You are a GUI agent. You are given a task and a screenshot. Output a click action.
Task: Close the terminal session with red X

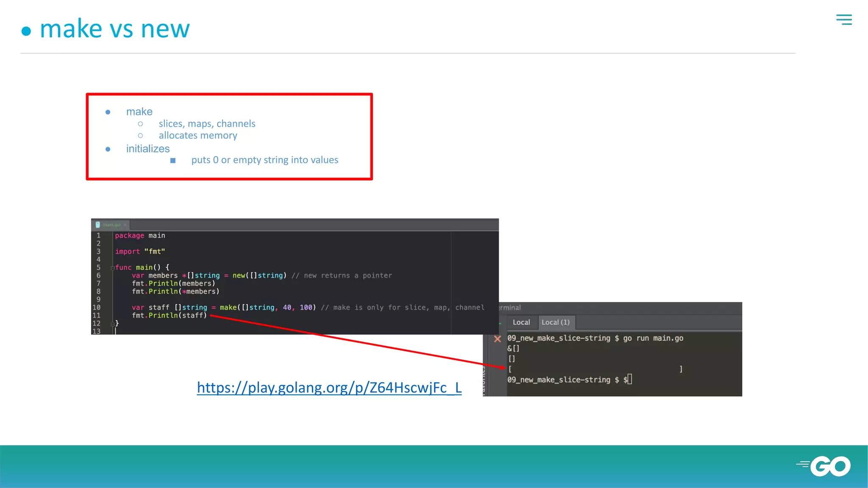pos(498,339)
